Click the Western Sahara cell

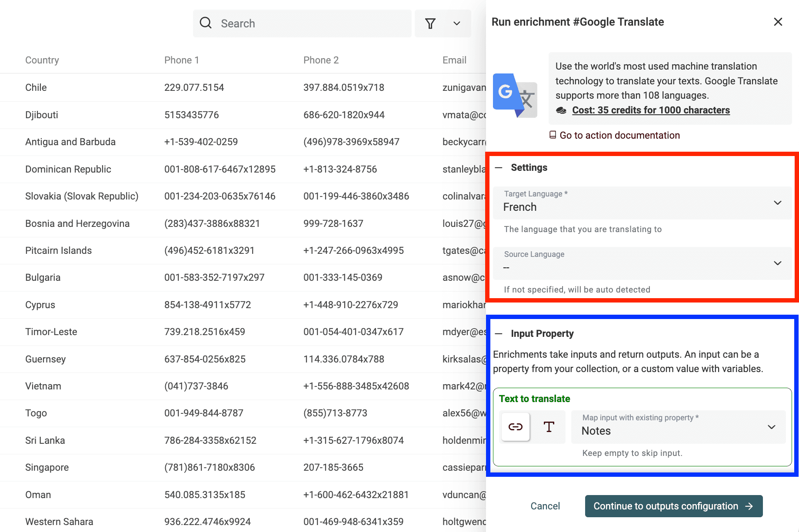point(59,522)
